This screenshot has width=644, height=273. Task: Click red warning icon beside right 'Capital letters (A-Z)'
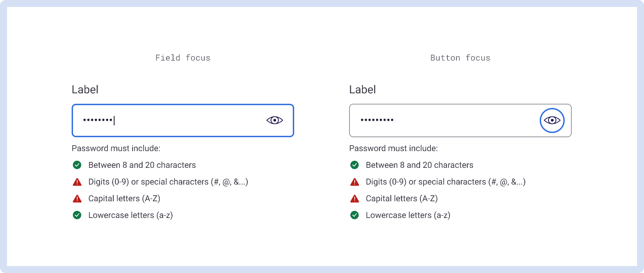[355, 199]
